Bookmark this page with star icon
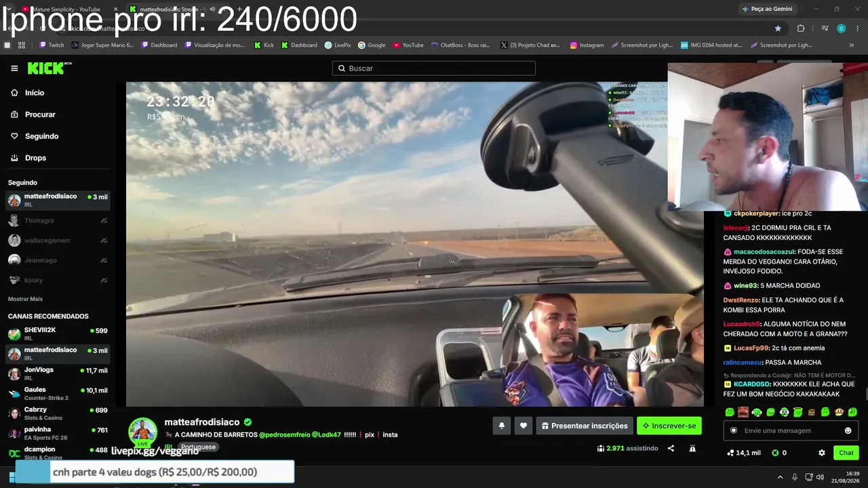 coord(778,28)
